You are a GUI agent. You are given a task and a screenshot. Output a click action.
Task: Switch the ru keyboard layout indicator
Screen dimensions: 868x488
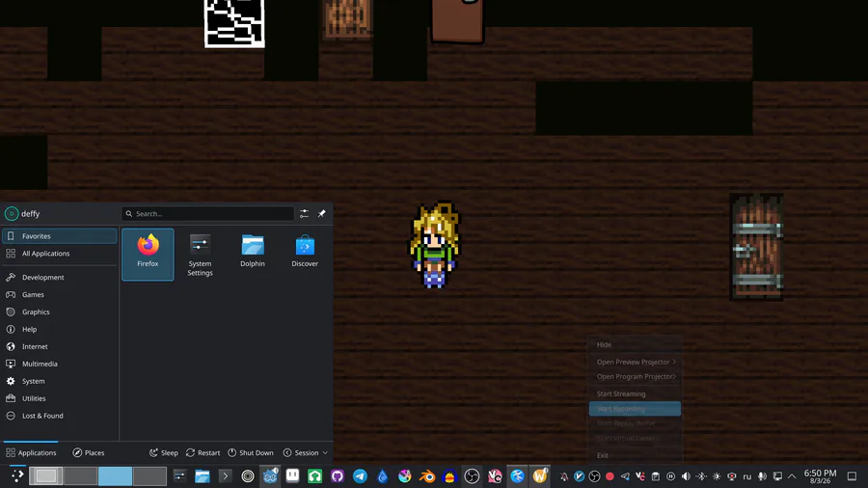746,476
